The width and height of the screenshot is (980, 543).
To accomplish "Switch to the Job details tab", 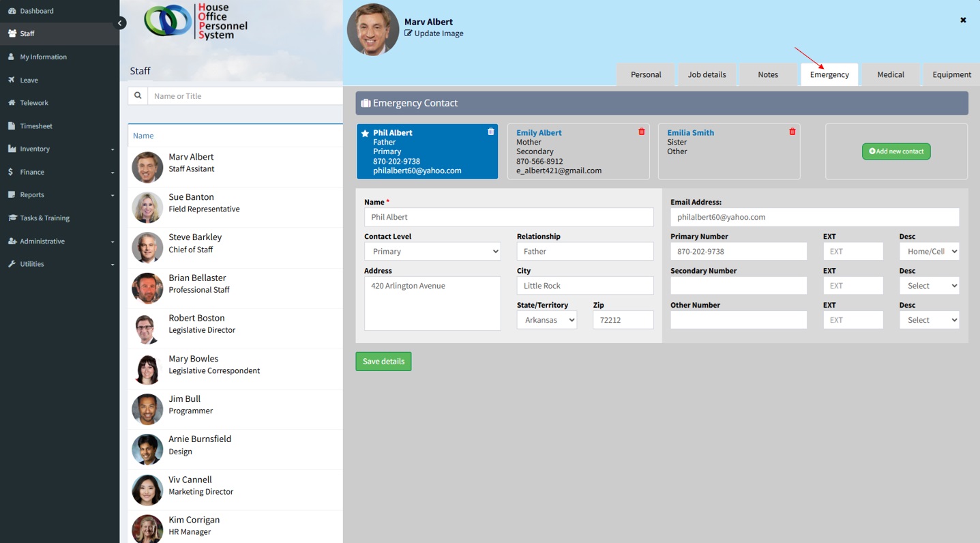I will click(707, 75).
